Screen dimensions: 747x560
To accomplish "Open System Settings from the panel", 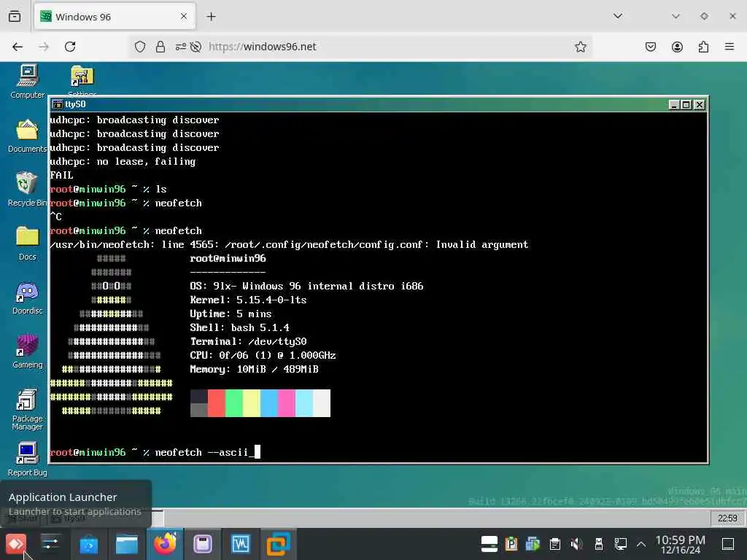I will [50, 544].
